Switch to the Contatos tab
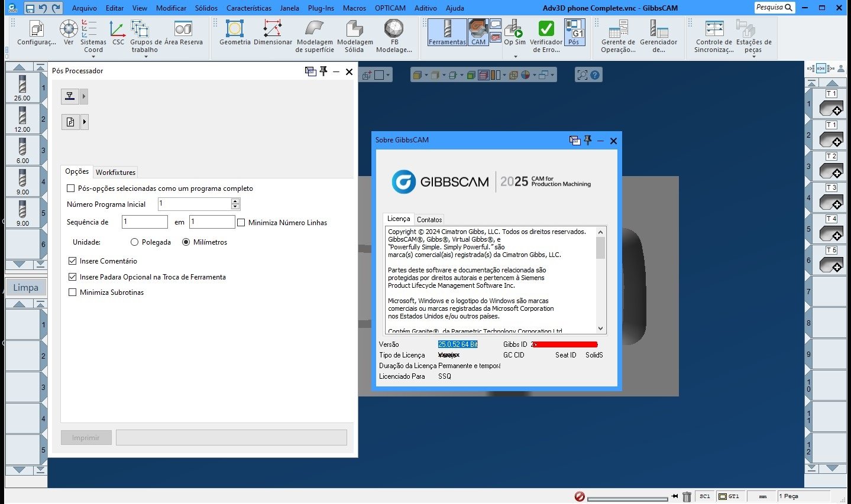The width and height of the screenshot is (851, 504). [x=429, y=219]
